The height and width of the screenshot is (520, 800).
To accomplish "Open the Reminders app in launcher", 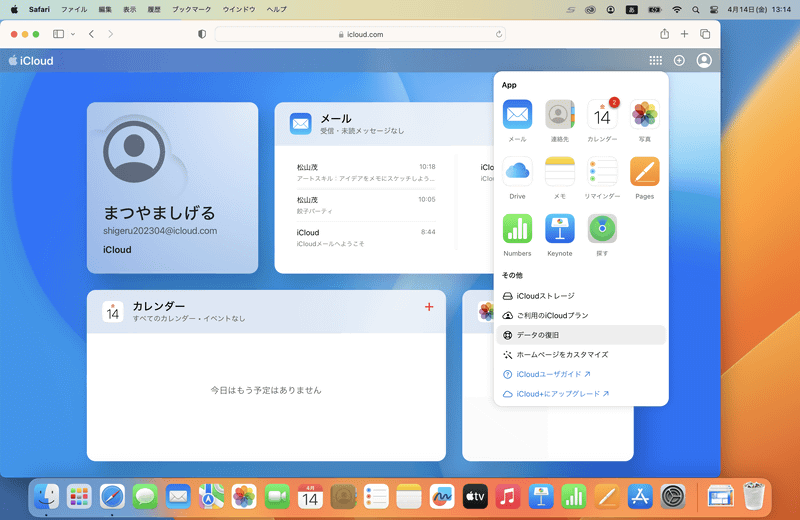I will click(x=602, y=171).
